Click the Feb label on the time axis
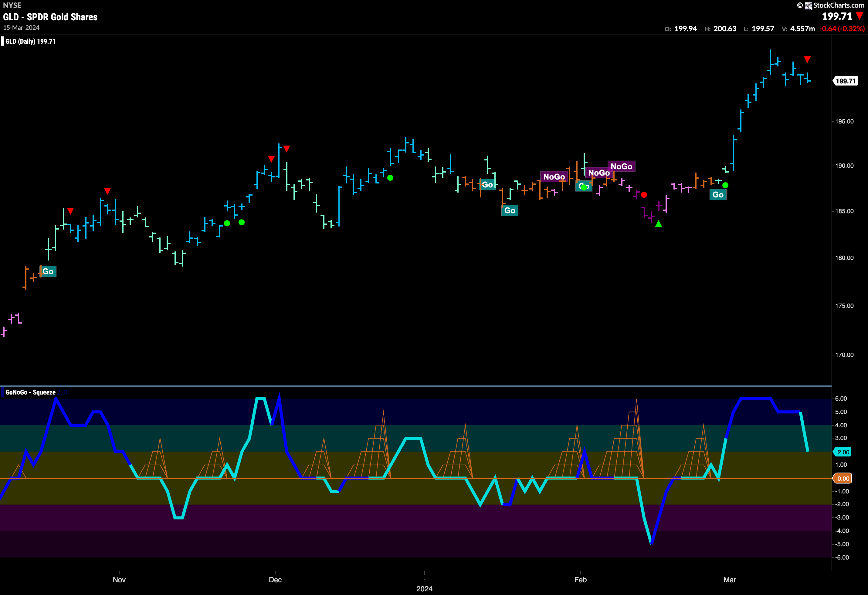This screenshot has height=595, width=868. point(580,580)
